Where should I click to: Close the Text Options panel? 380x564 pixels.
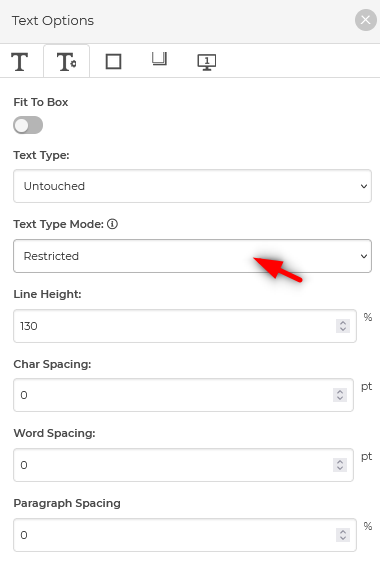coord(366,20)
